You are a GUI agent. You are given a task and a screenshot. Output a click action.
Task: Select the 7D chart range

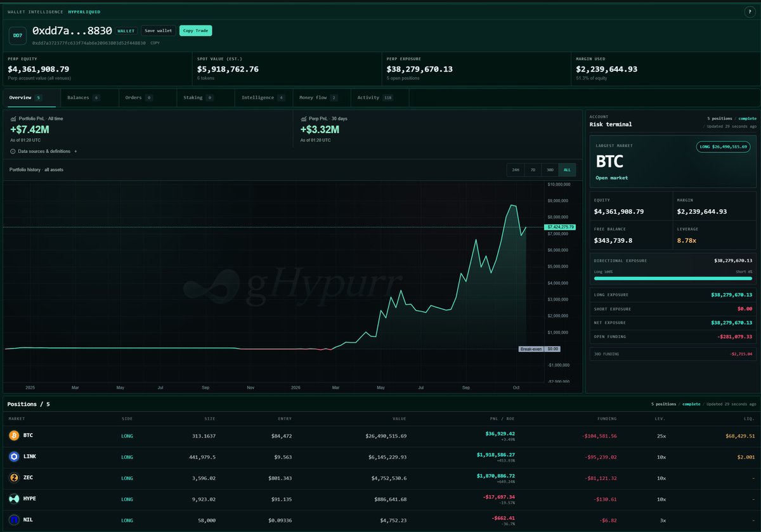pos(533,170)
